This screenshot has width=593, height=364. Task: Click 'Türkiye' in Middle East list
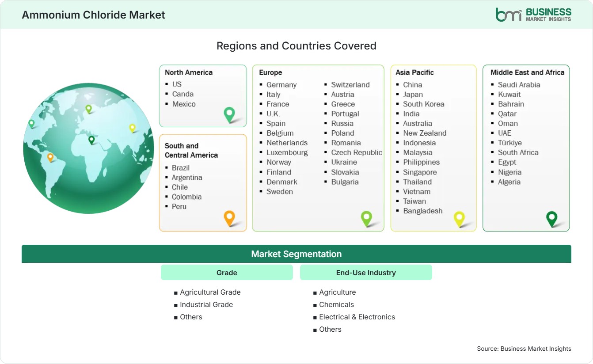[x=510, y=143]
